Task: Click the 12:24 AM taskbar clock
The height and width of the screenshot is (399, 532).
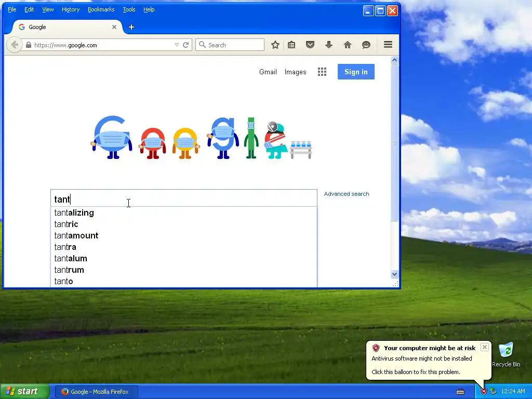Action: point(513,392)
